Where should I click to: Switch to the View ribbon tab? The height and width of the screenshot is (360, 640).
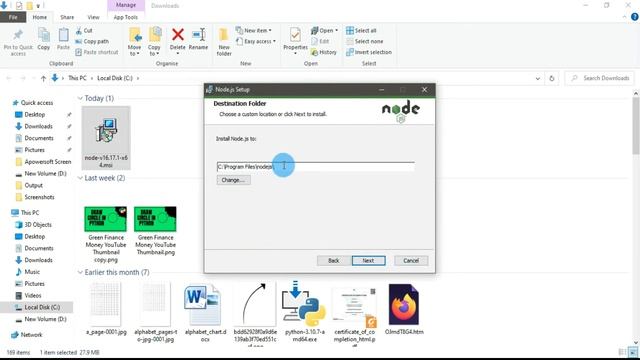(93, 17)
